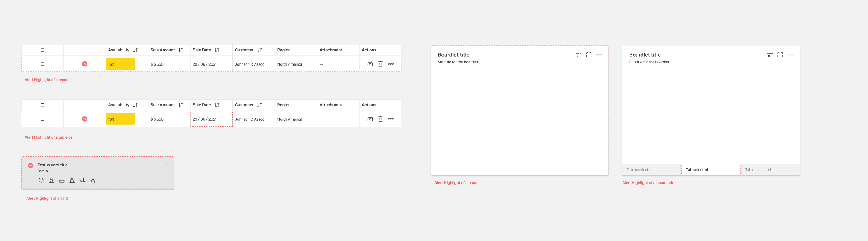
Task: Check the row checkbox in the bottom table
Action: pyautogui.click(x=42, y=119)
